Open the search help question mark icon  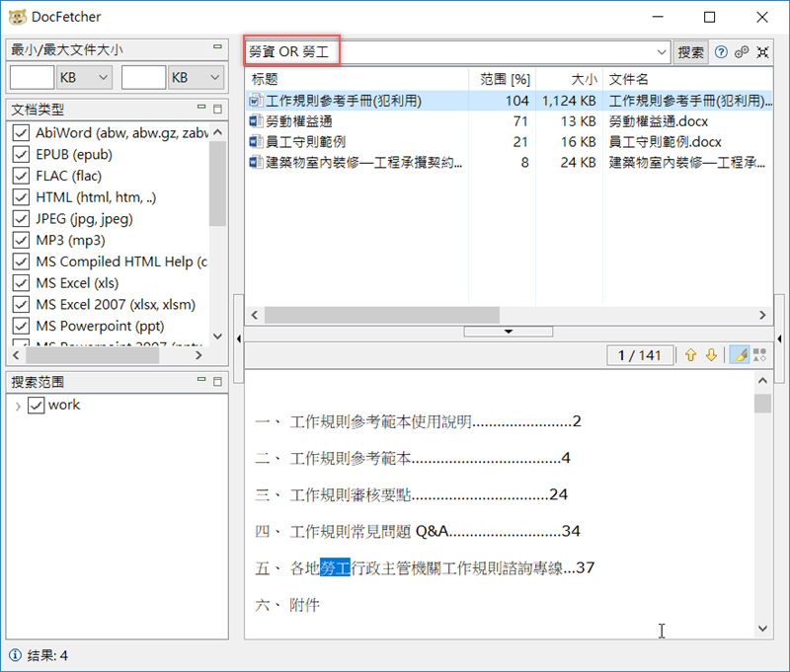pos(721,52)
